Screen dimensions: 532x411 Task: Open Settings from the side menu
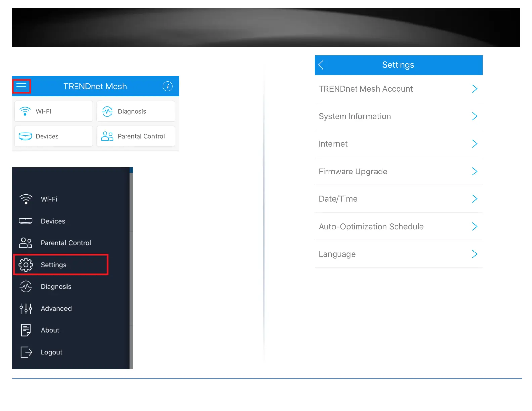point(61,265)
